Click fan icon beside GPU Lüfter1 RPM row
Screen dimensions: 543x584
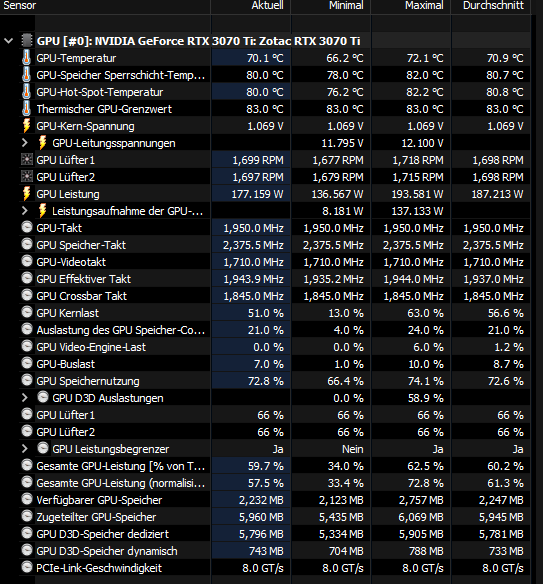[x=27, y=160]
